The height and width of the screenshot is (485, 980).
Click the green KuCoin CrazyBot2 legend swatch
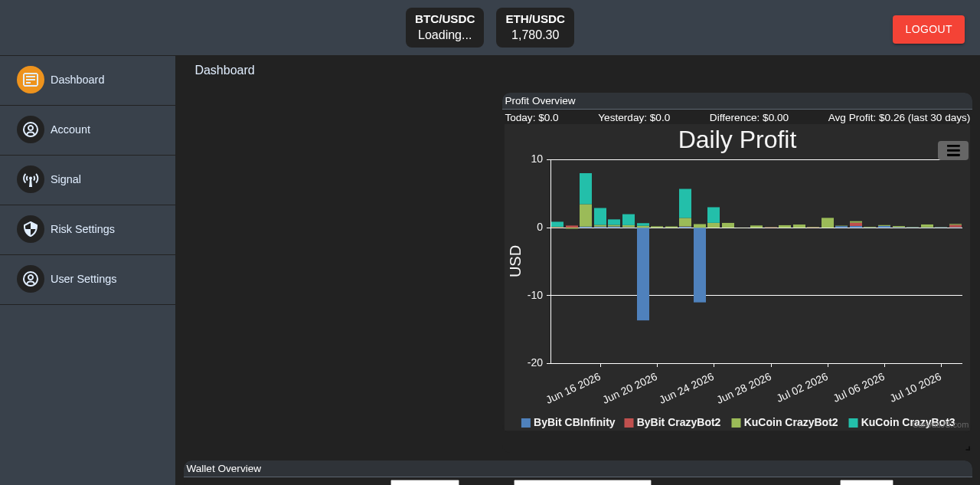coord(736,423)
